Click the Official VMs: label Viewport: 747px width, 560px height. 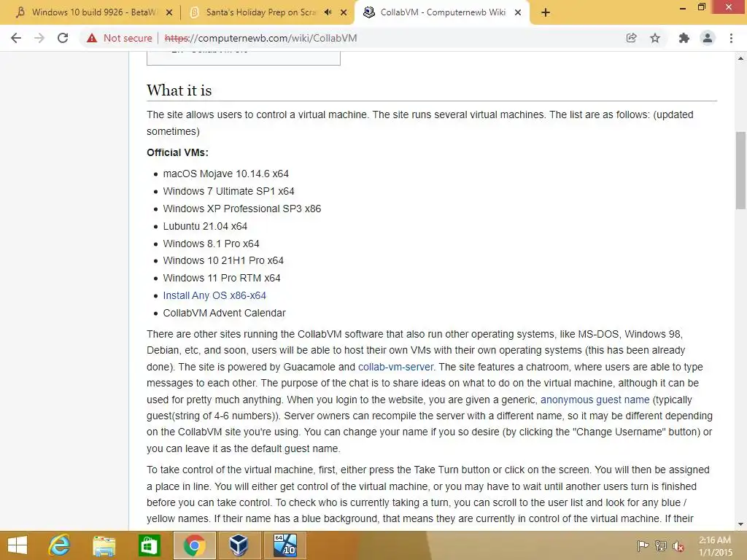[178, 153]
